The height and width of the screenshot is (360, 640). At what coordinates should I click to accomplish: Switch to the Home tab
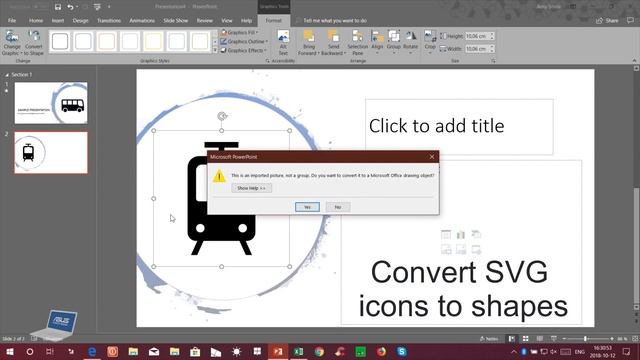click(36, 20)
